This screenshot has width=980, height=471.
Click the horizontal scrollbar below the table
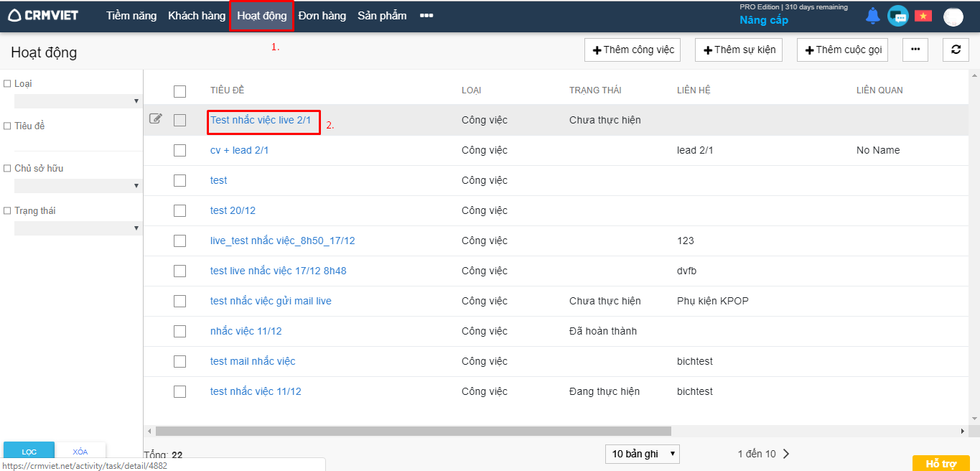click(x=413, y=432)
